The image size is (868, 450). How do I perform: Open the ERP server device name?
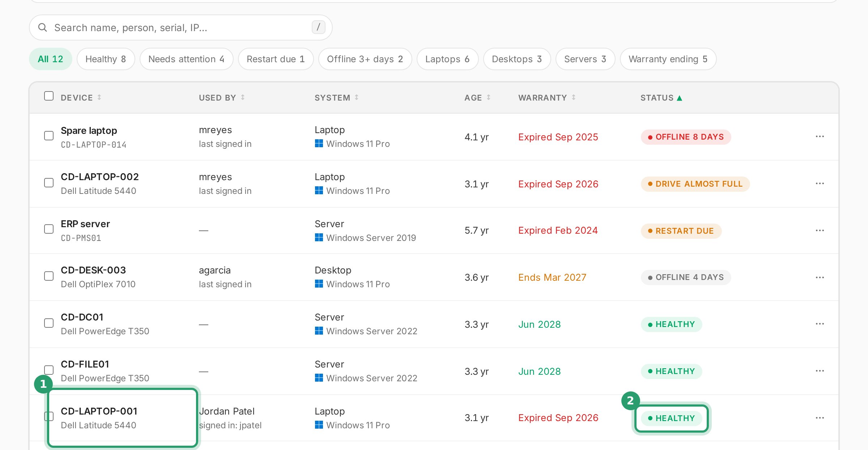tap(85, 224)
